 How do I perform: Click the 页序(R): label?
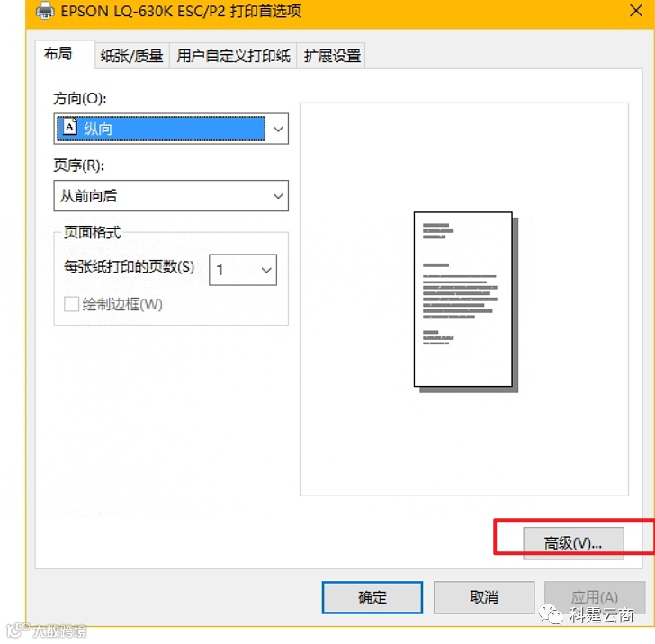coord(78,165)
